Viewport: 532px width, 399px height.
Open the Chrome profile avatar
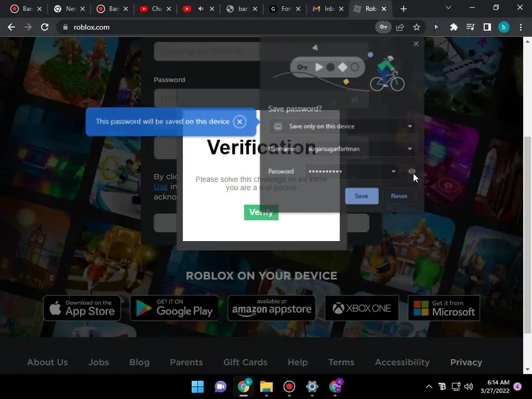pyautogui.click(x=504, y=27)
